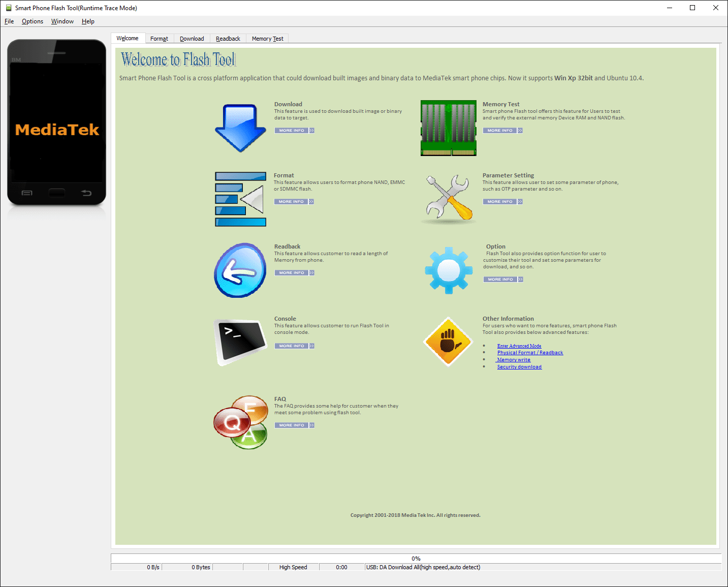Click the Copyright 2001-2018 MediaTek notice
728x587 pixels.
pyautogui.click(x=416, y=515)
